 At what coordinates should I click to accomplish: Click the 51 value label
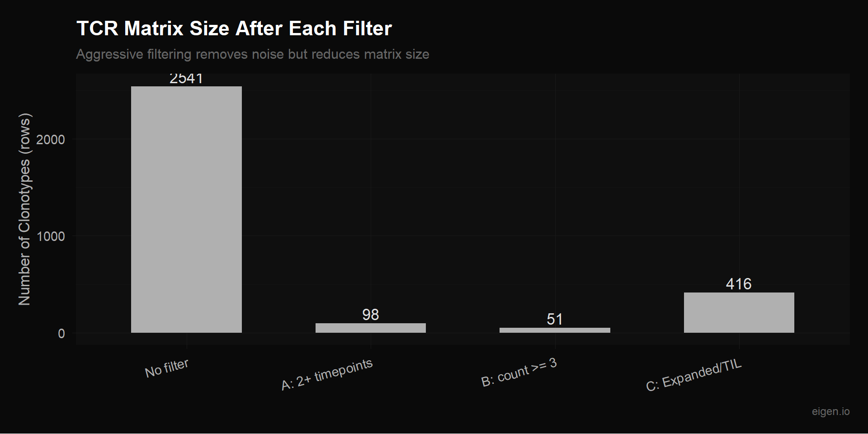(555, 319)
